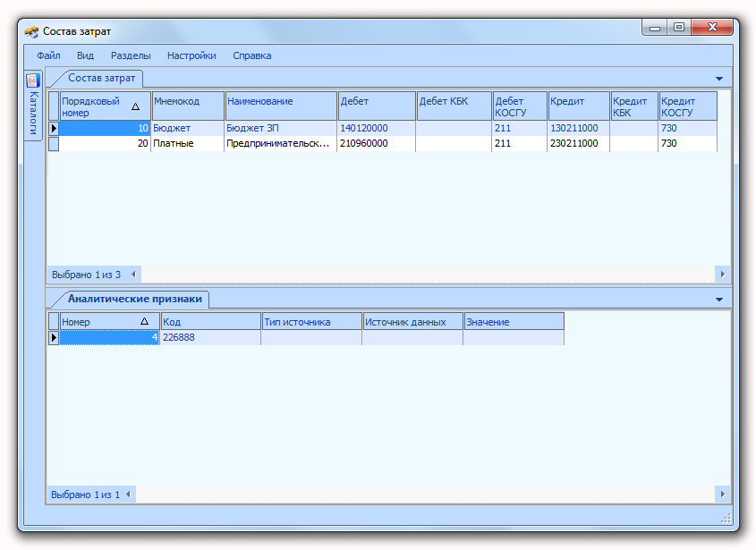The image size is (756, 550).
Task: Click debit value 140120000
Action: 377,128
